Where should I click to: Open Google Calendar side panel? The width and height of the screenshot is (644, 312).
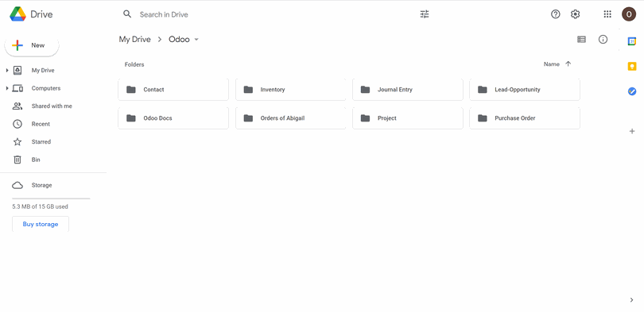(632, 41)
